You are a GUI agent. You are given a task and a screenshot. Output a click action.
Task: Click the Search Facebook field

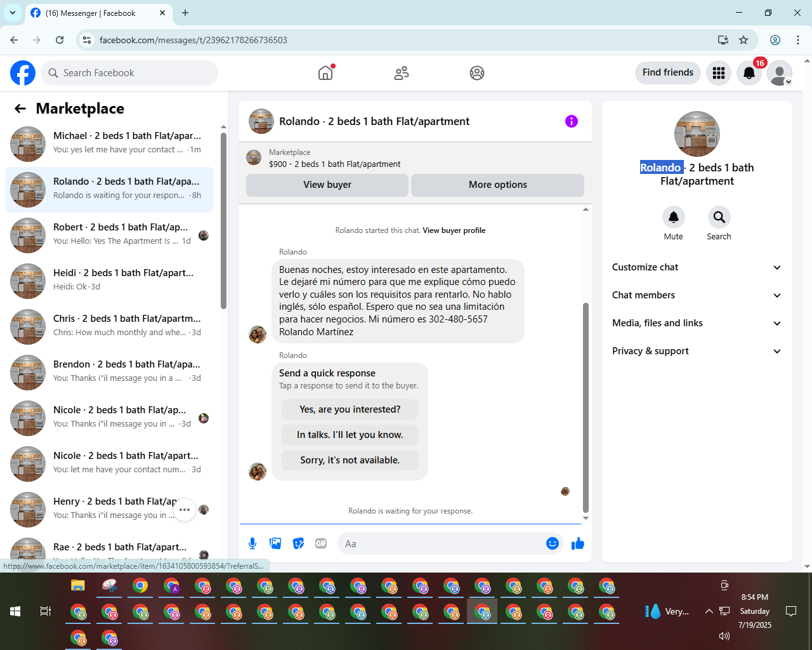click(129, 73)
